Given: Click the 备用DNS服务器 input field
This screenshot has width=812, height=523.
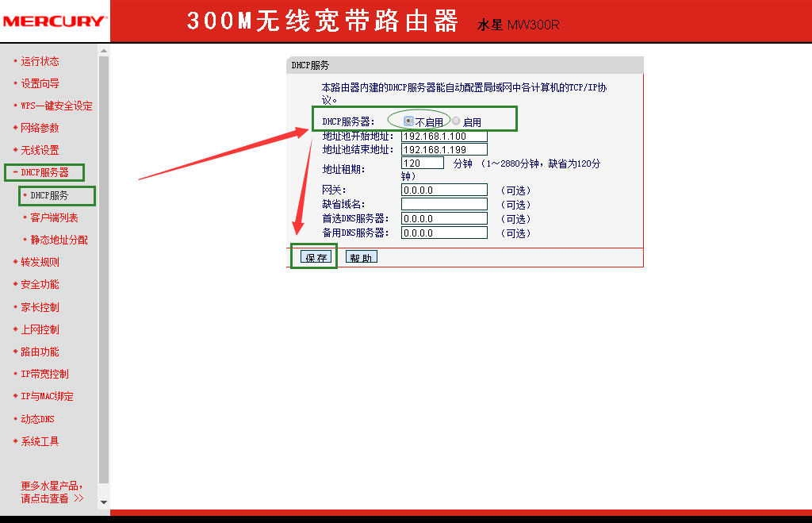Looking at the screenshot, I should pyautogui.click(x=444, y=233).
